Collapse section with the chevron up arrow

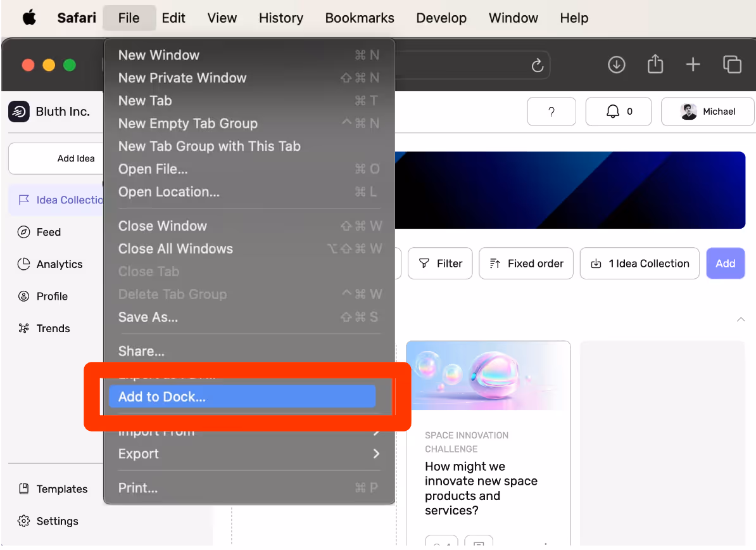(741, 319)
